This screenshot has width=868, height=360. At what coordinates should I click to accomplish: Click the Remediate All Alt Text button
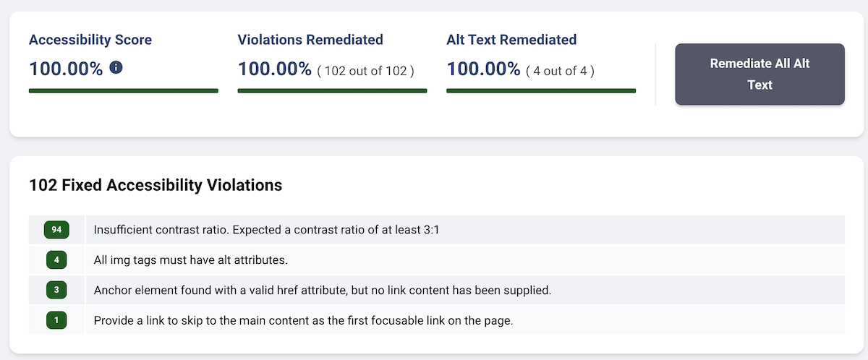pyautogui.click(x=759, y=74)
